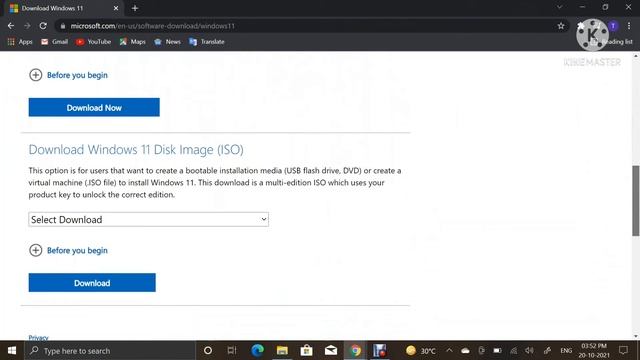The width and height of the screenshot is (640, 360).
Task: Open Cortana circle icon on taskbar
Action: click(x=208, y=351)
